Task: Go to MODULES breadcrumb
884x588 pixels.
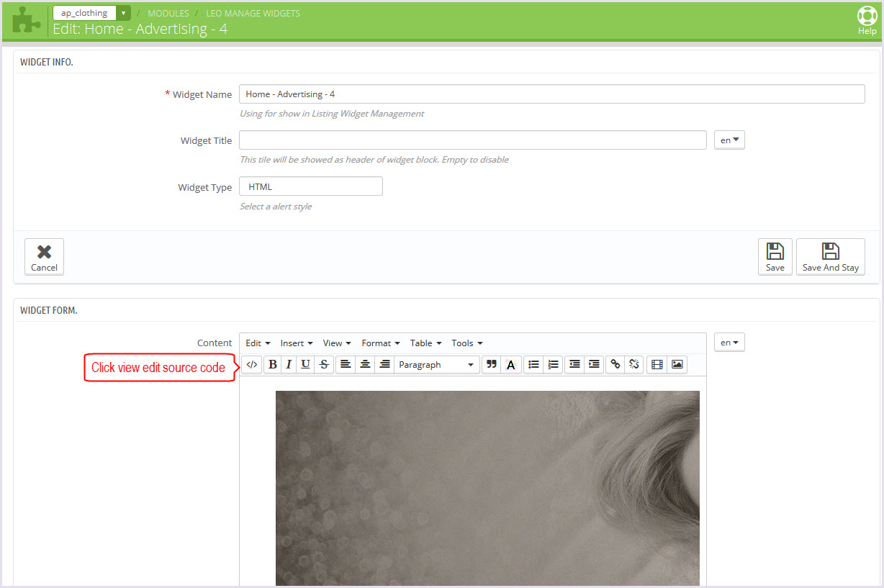Action: (168, 14)
